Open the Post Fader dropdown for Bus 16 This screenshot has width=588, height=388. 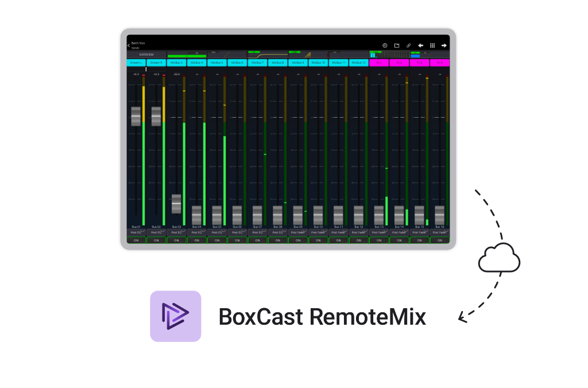tap(440, 232)
